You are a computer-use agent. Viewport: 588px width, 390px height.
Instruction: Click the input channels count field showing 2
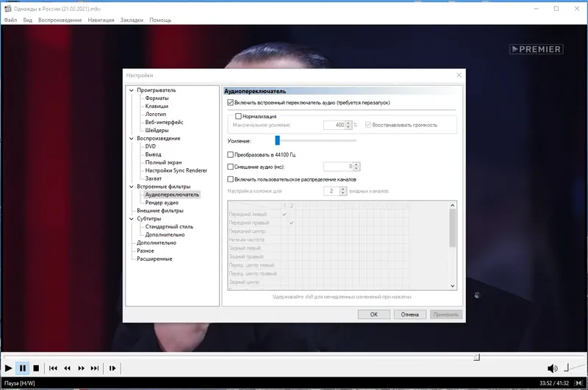click(331, 191)
